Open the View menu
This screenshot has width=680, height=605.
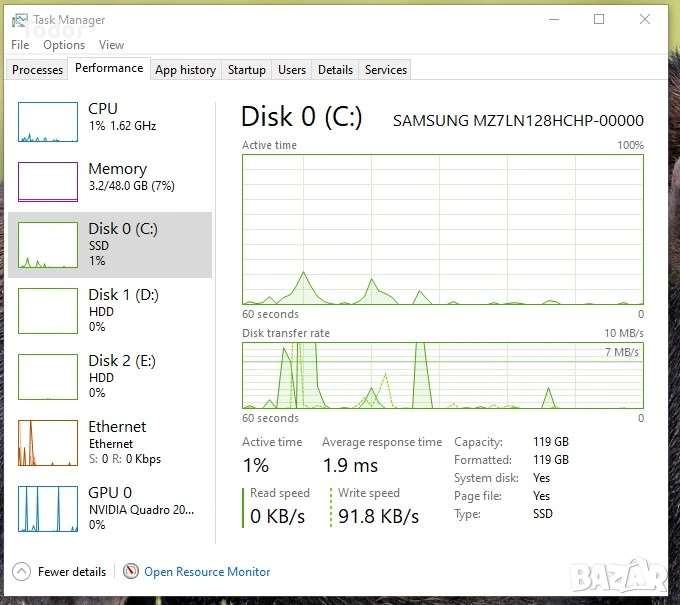pyautogui.click(x=111, y=45)
